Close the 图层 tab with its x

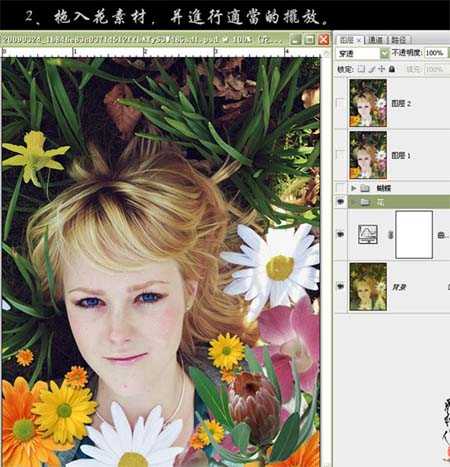tap(359, 40)
